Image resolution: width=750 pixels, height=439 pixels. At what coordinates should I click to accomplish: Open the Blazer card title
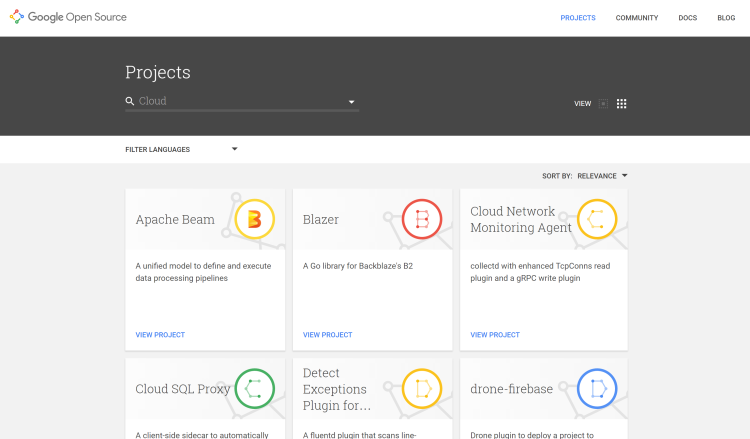(x=320, y=220)
